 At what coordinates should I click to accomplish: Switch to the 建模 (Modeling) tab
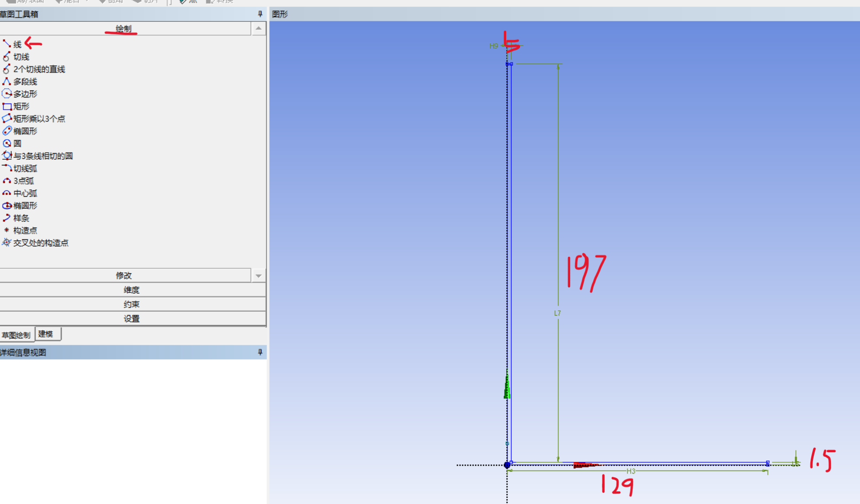[x=48, y=334]
